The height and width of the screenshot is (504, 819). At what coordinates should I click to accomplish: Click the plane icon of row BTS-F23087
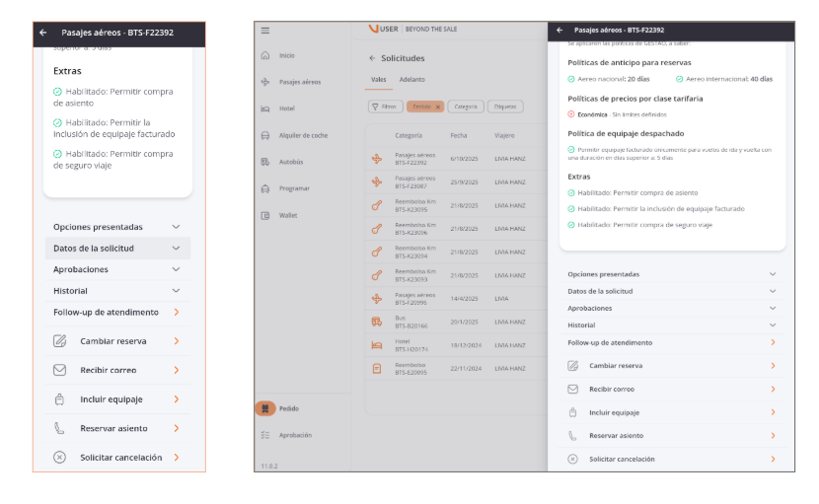coord(376,181)
